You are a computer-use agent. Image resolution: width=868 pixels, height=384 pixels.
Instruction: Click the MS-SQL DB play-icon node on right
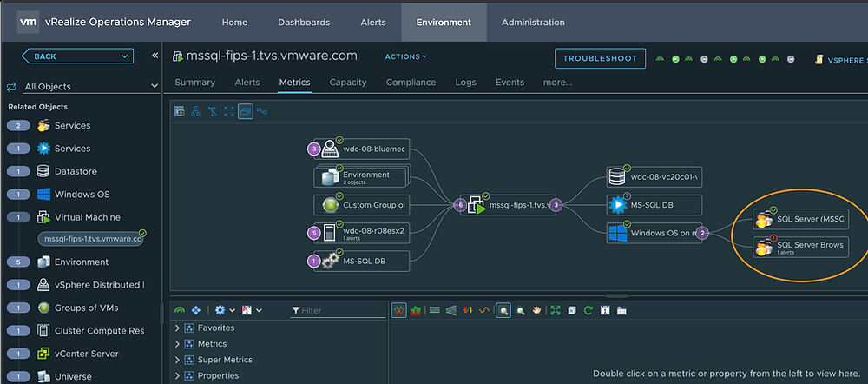[x=654, y=205]
